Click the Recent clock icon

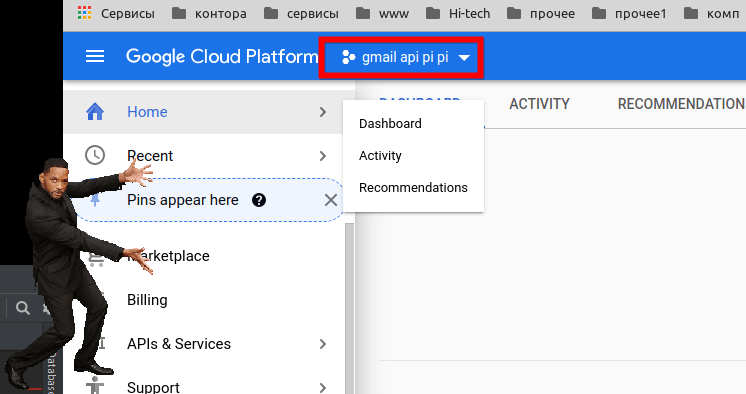[95, 156]
